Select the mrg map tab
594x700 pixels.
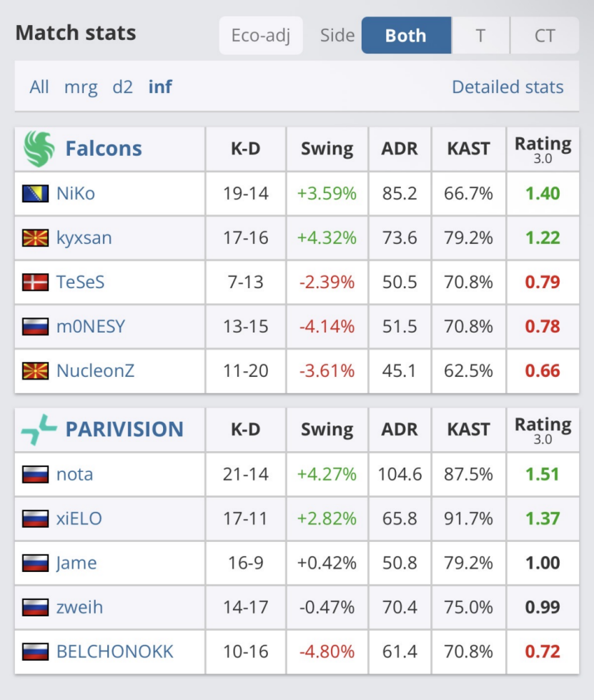pos(81,87)
